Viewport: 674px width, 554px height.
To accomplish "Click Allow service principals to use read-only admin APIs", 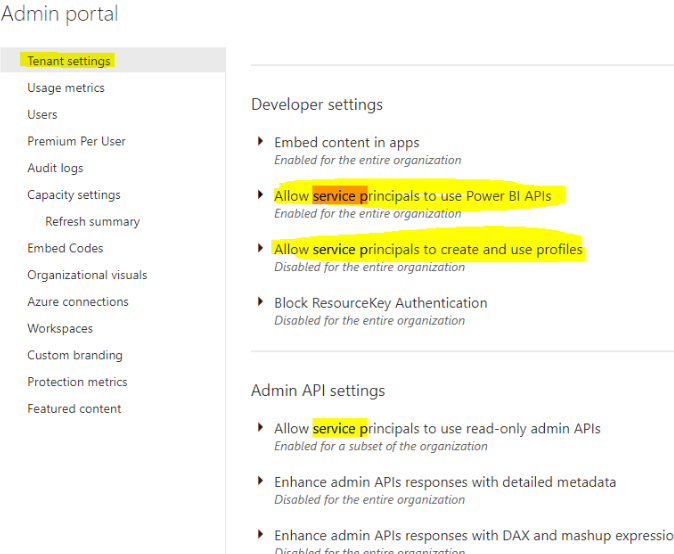I will [x=438, y=429].
